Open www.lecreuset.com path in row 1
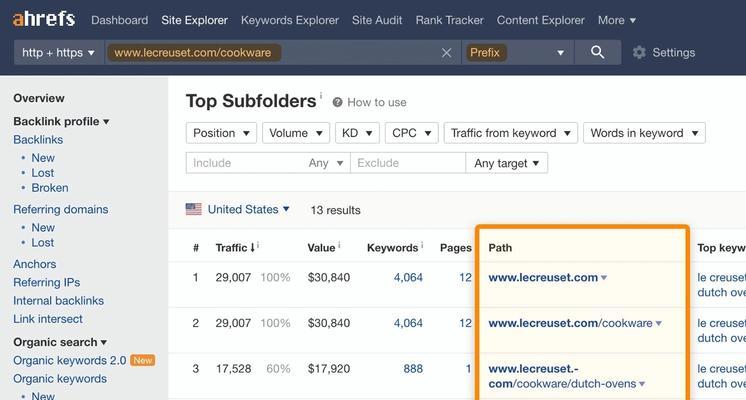The height and width of the screenshot is (400, 746). click(543, 277)
